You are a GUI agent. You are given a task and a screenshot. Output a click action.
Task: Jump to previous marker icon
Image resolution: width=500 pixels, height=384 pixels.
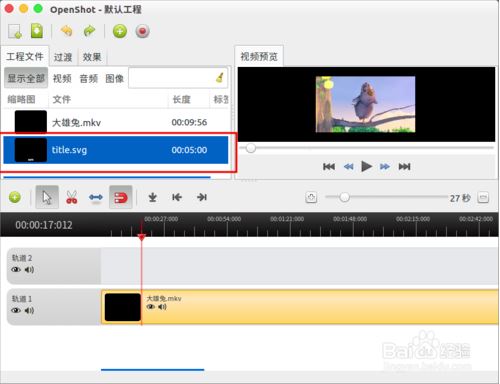click(177, 197)
